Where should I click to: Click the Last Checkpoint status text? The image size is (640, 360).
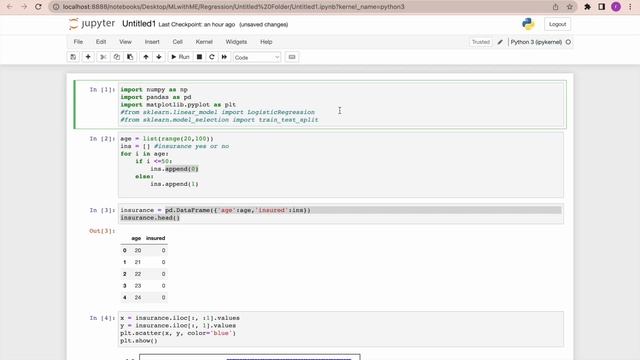coord(197,24)
